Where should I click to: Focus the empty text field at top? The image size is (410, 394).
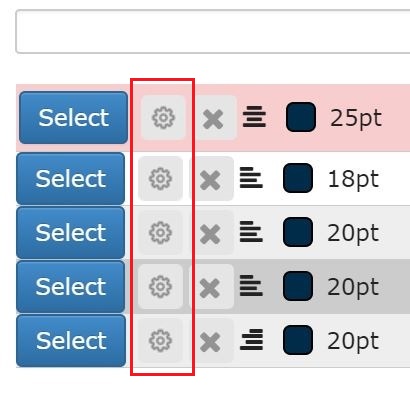click(213, 31)
